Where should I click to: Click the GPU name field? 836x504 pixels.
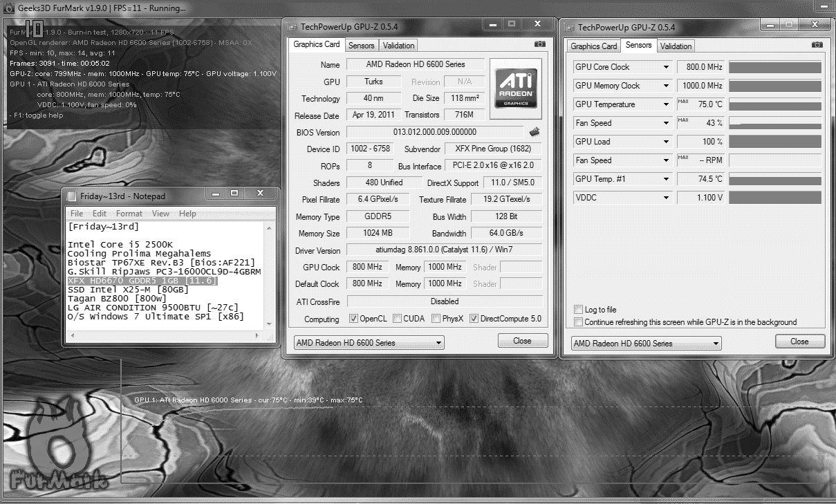pyautogui.click(x=415, y=64)
